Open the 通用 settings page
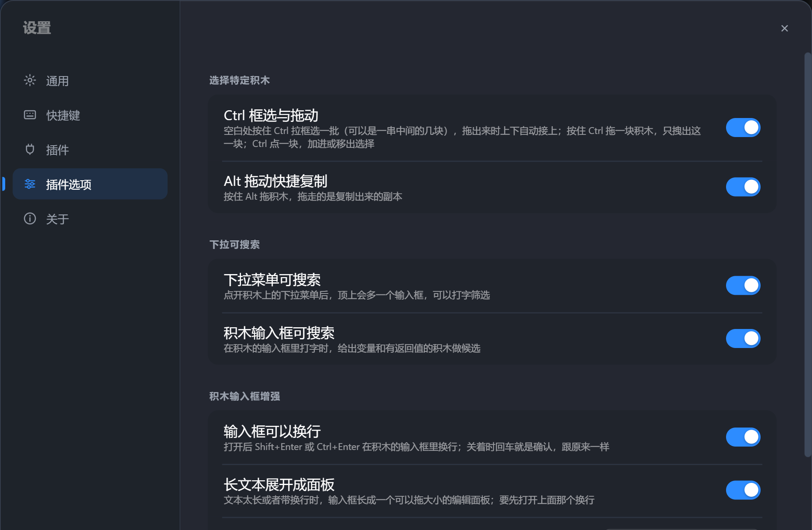 pyautogui.click(x=90, y=81)
